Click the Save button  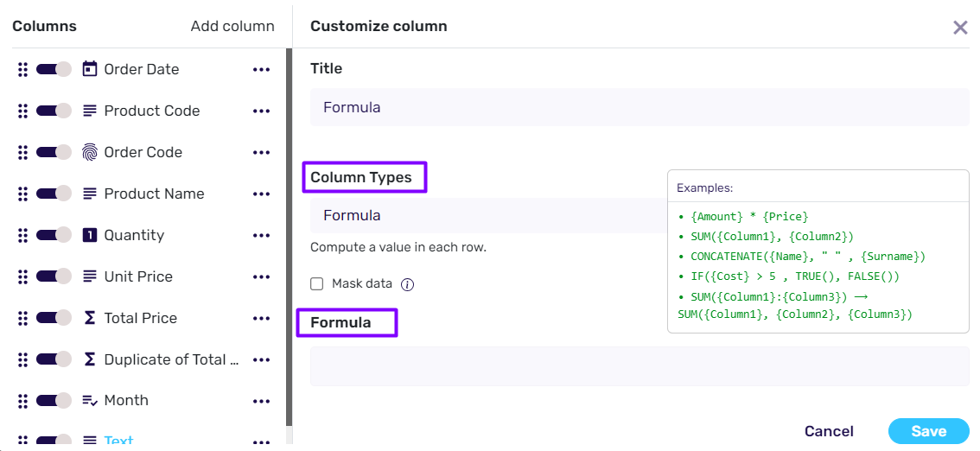click(928, 431)
